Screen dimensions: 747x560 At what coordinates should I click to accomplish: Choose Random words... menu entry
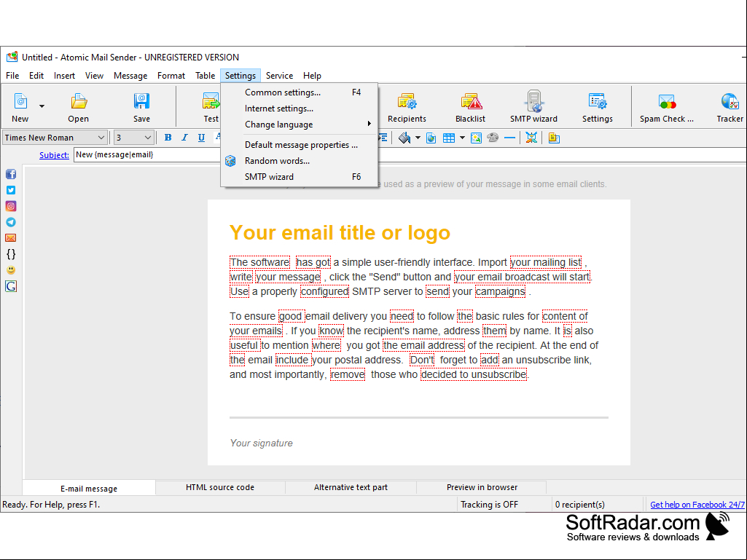point(300,161)
